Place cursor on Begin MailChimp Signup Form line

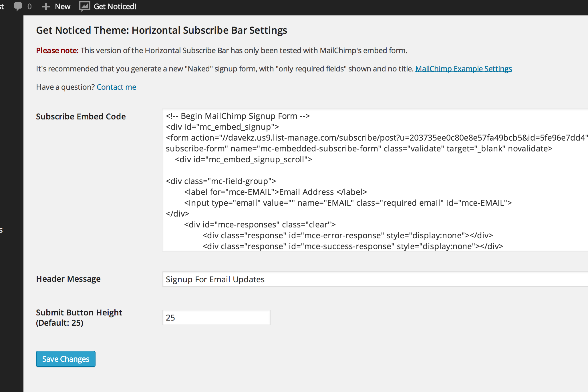[238, 116]
